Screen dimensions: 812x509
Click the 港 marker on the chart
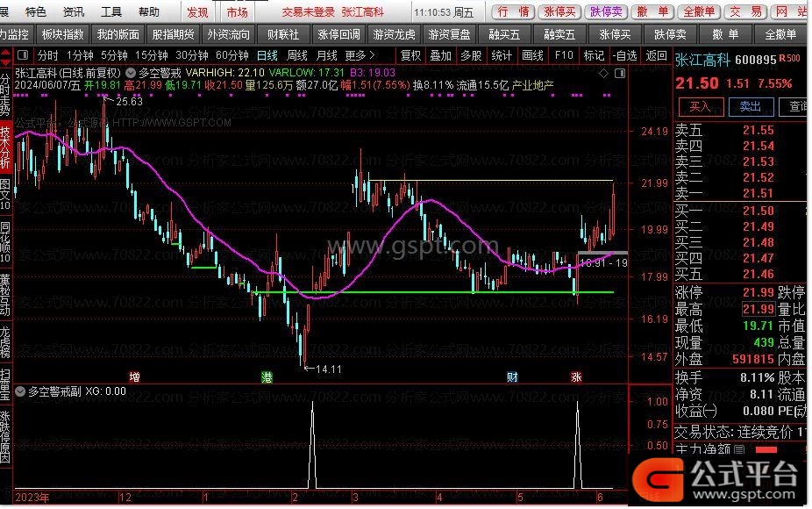click(267, 377)
